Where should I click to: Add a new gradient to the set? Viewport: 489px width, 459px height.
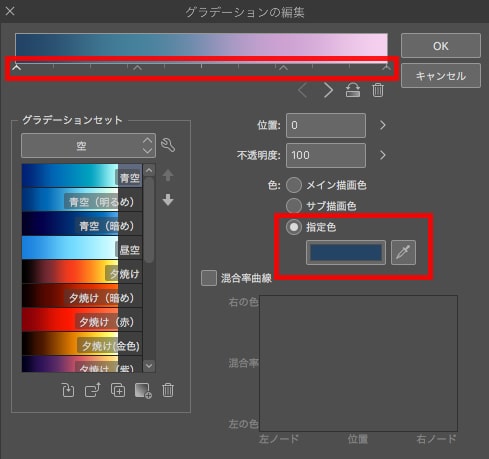click(x=143, y=391)
